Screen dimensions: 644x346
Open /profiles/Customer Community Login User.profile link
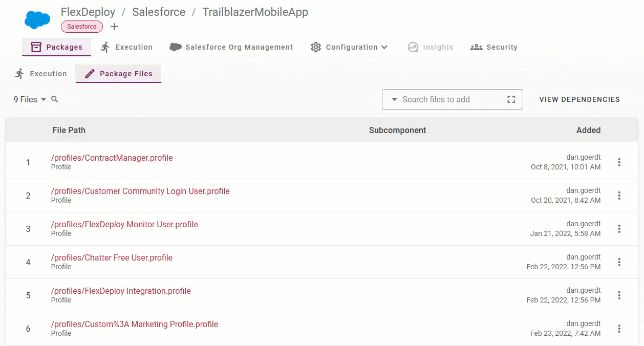[140, 191]
